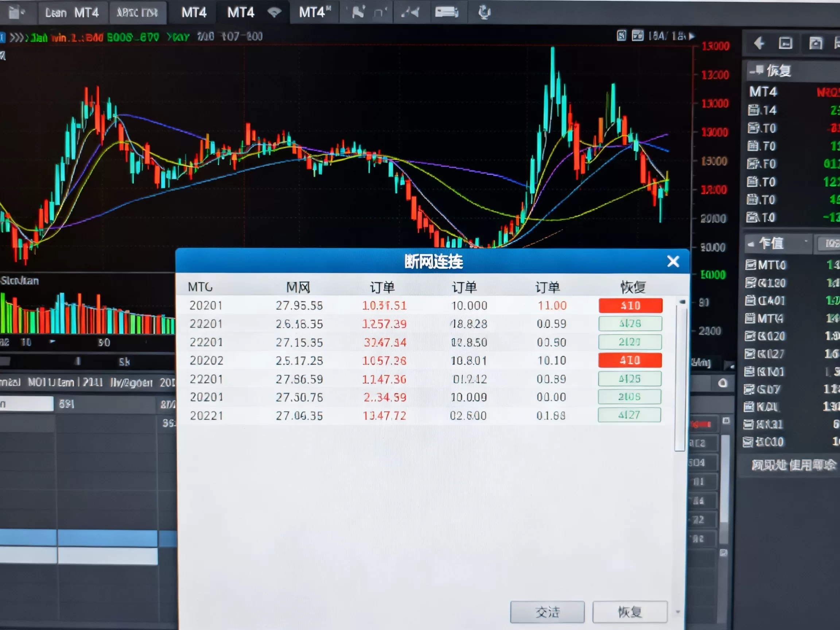The image size is (840, 630).
Task: Click the 交洁 button at dialog bottom
Action: click(x=547, y=612)
